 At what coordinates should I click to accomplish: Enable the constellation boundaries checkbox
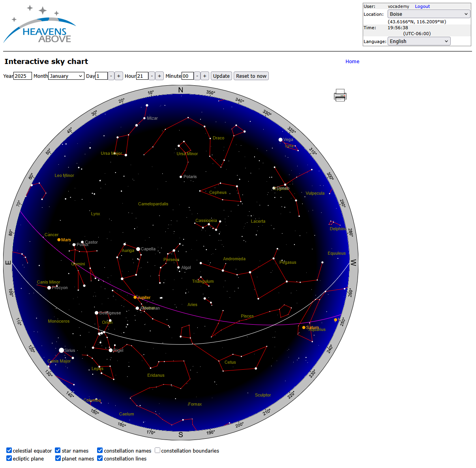157,450
